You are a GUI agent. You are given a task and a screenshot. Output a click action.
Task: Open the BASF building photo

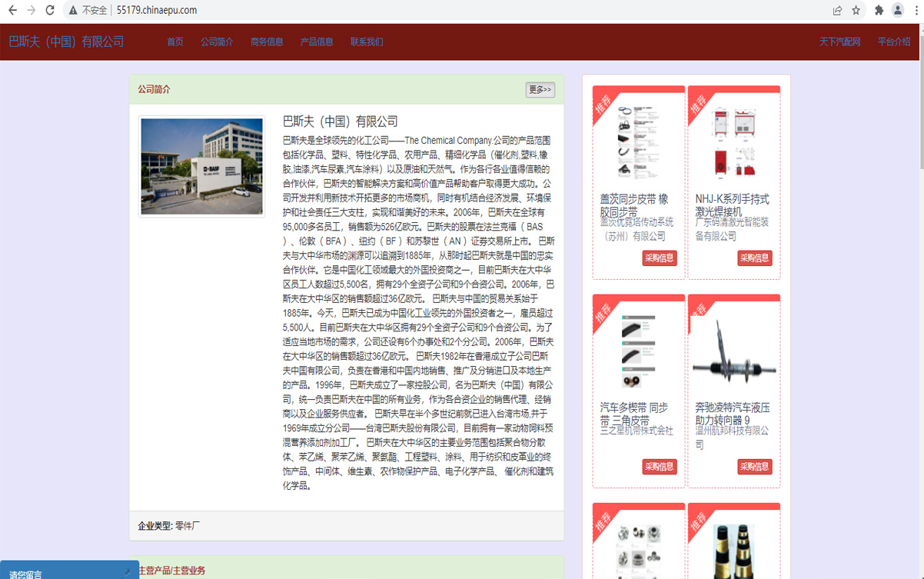[x=201, y=166]
